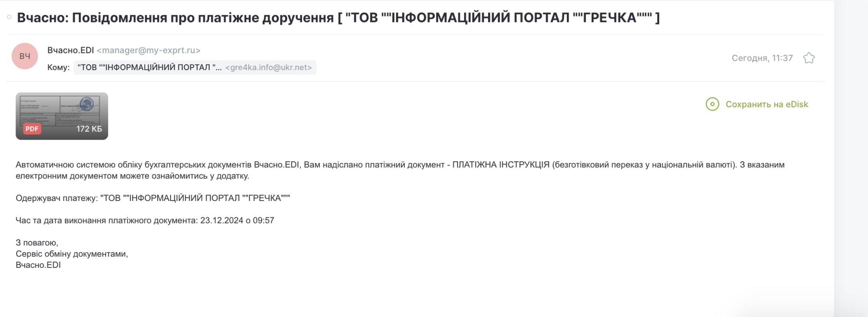This screenshot has width=868, height=317.
Task: Click the red PDF badge
Action: coord(32,129)
